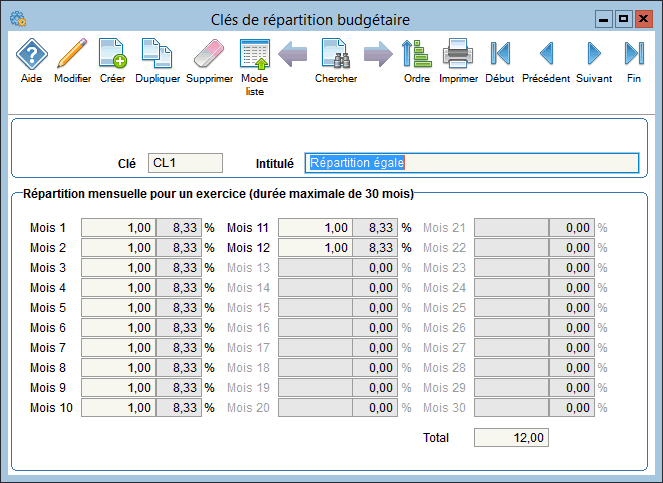Click Mois 12 percentage 8,33

(x=375, y=247)
